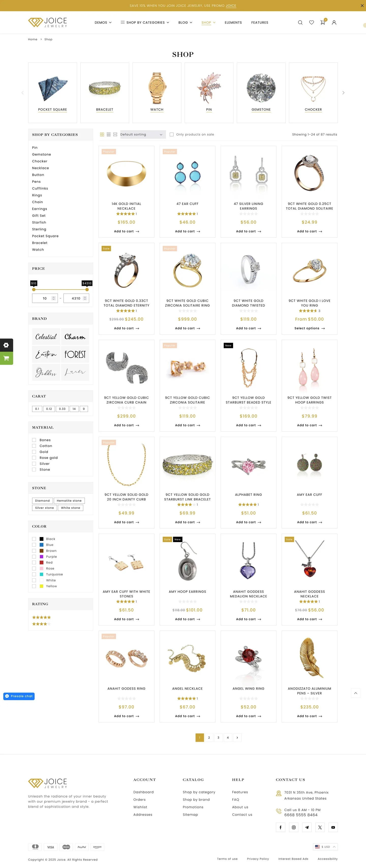Open the search icon in header

pyautogui.click(x=300, y=23)
